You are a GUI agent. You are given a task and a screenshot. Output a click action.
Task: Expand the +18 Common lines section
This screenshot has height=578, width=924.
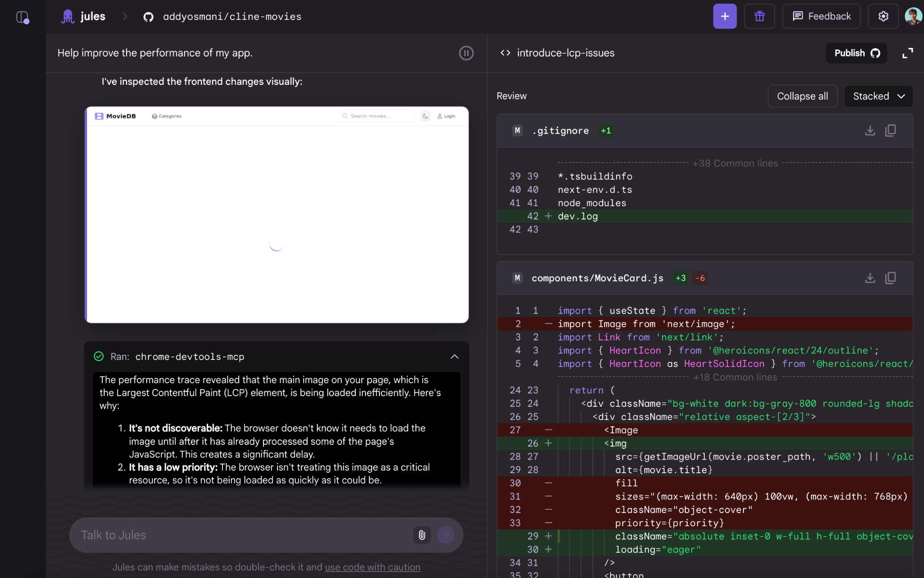(x=735, y=377)
